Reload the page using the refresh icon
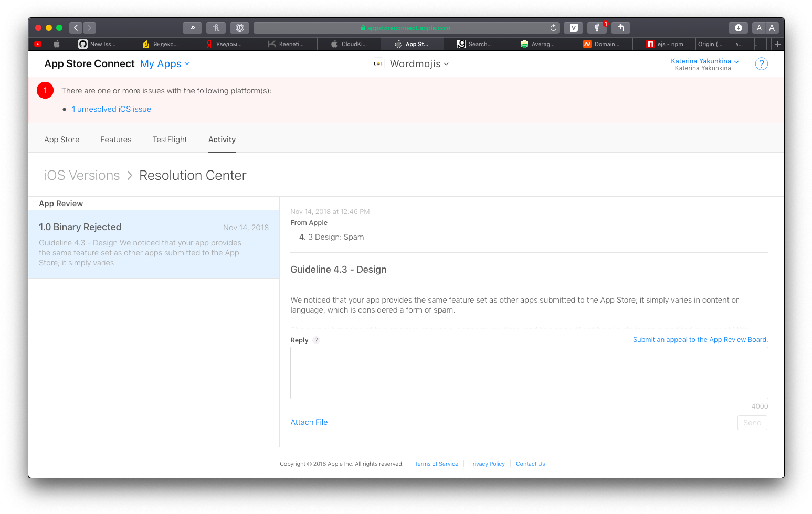This screenshot has height=514, width=812. [553, 28]
